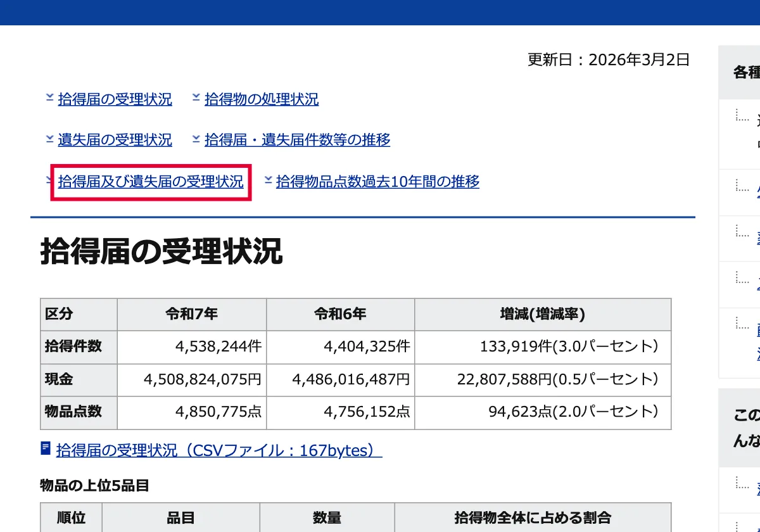Click the arrow icon before 拾得物品点数過去10年間の推移
760x532 pixels.
tap(268, 180)
